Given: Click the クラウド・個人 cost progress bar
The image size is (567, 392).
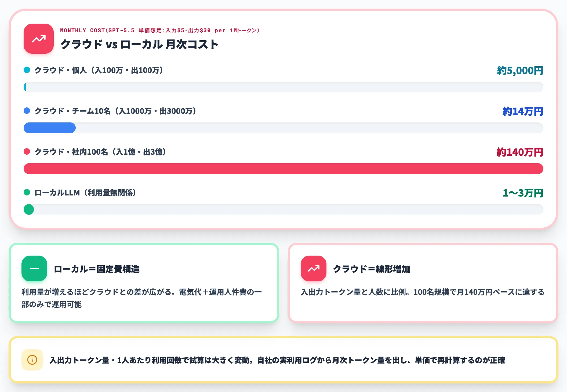Looking at the screenshot, I should [x=283, y=87].
